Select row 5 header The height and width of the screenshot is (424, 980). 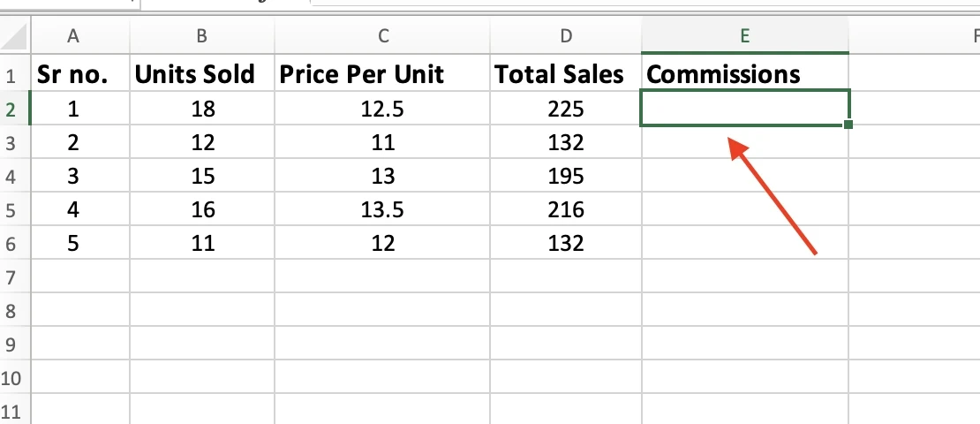click(x=15, y=208)
